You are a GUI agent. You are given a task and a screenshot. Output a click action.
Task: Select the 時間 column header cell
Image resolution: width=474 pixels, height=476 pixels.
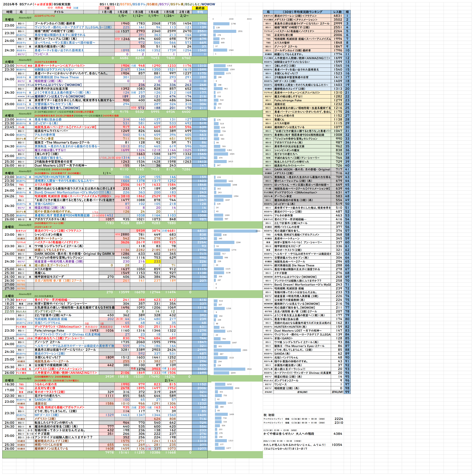click(x=9, y=12)
